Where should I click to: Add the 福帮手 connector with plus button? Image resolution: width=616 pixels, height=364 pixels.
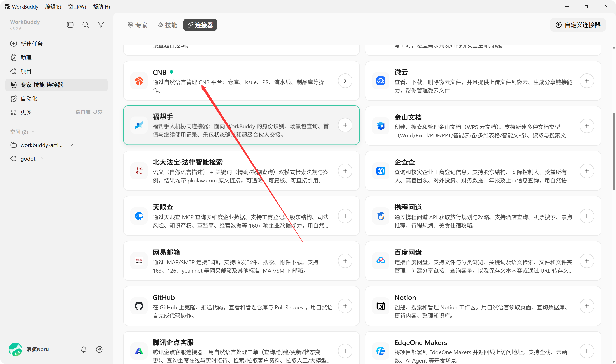345,125
